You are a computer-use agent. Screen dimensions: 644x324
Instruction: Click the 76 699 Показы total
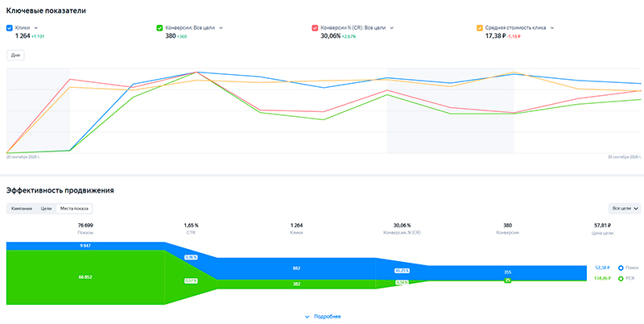85,226
